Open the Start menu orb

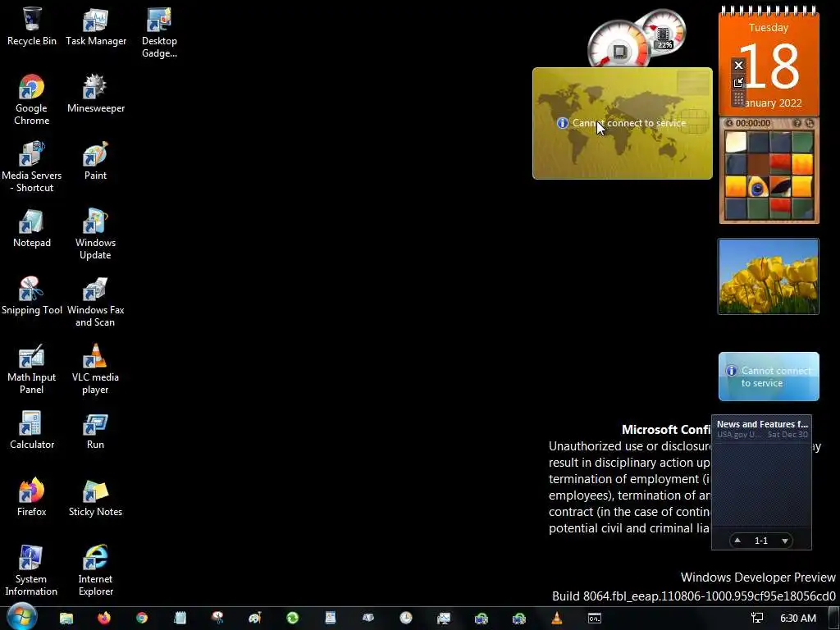click(x=22, y=617)
